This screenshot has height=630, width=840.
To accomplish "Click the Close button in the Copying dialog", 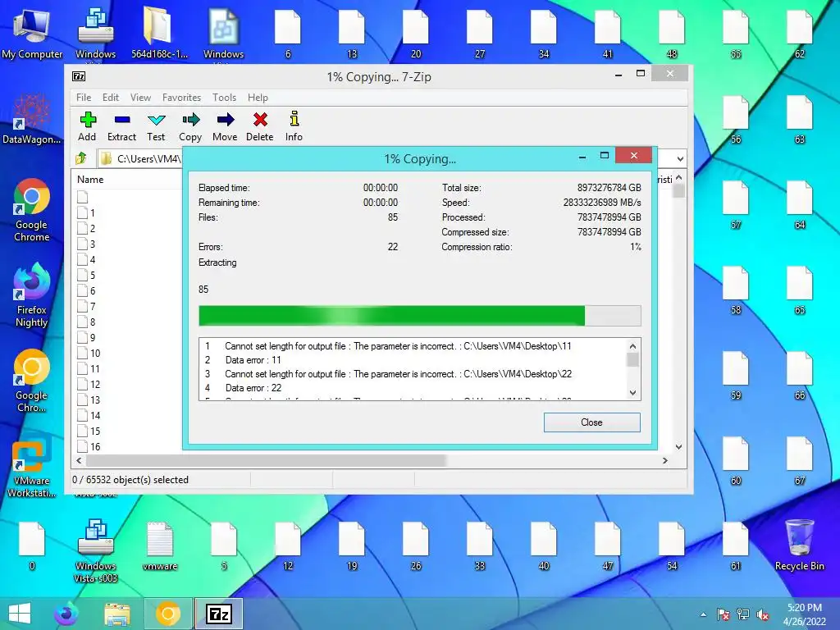I will pyautogui.click(x=592, y=422).
